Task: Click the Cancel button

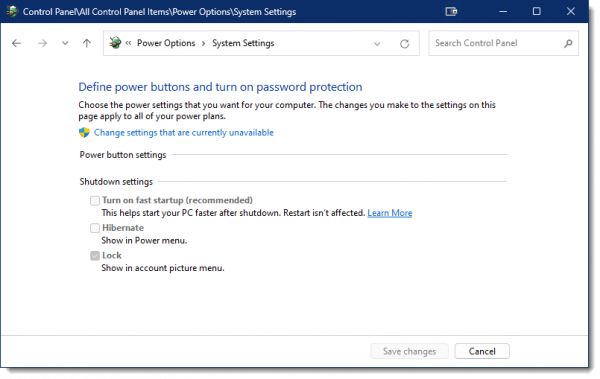Action: pos(482,351)
